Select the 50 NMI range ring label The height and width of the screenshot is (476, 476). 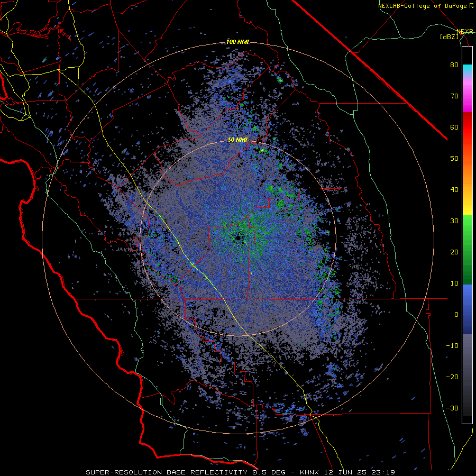(x=237, y=140)
